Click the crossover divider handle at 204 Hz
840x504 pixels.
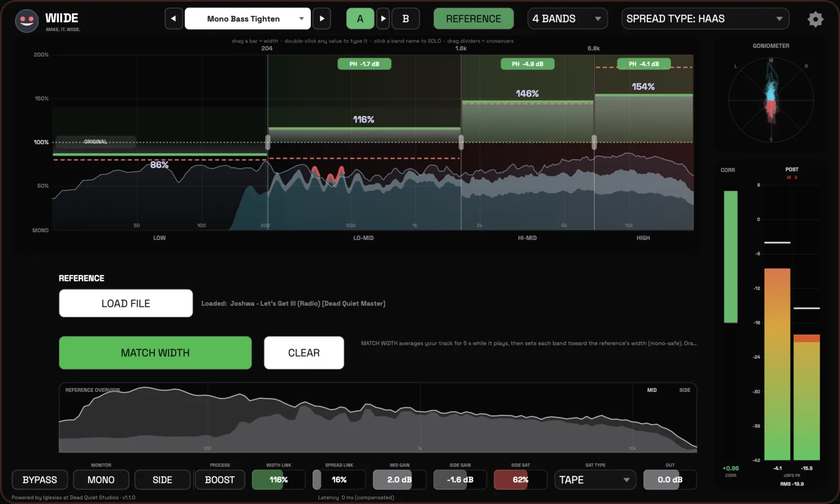[268, 142]
